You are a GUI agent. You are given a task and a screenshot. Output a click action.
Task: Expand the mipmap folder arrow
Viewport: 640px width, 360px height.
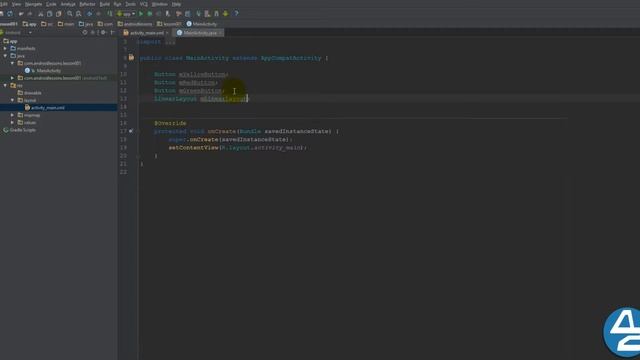[x=13, y=115]
